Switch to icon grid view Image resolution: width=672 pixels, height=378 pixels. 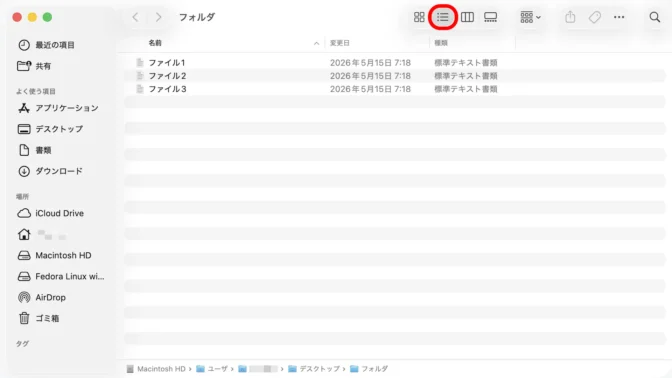(419, 17)
